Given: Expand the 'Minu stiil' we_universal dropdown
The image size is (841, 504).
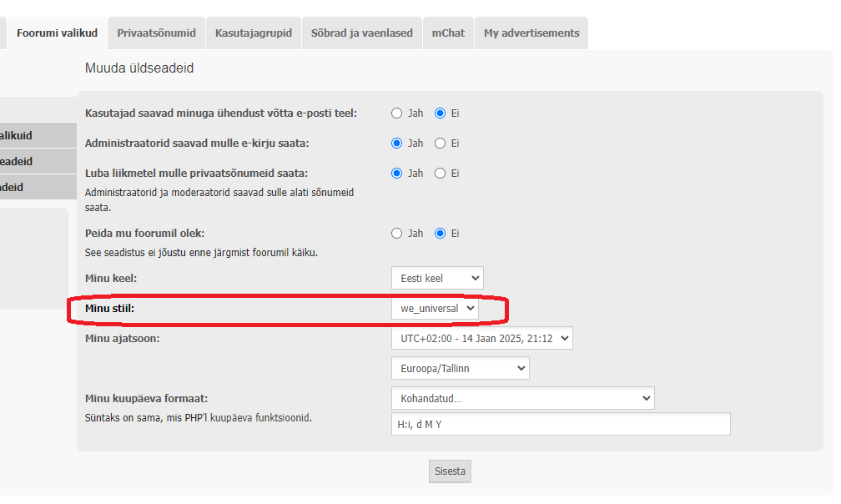Looking at the screenshot, I should 435,309.
